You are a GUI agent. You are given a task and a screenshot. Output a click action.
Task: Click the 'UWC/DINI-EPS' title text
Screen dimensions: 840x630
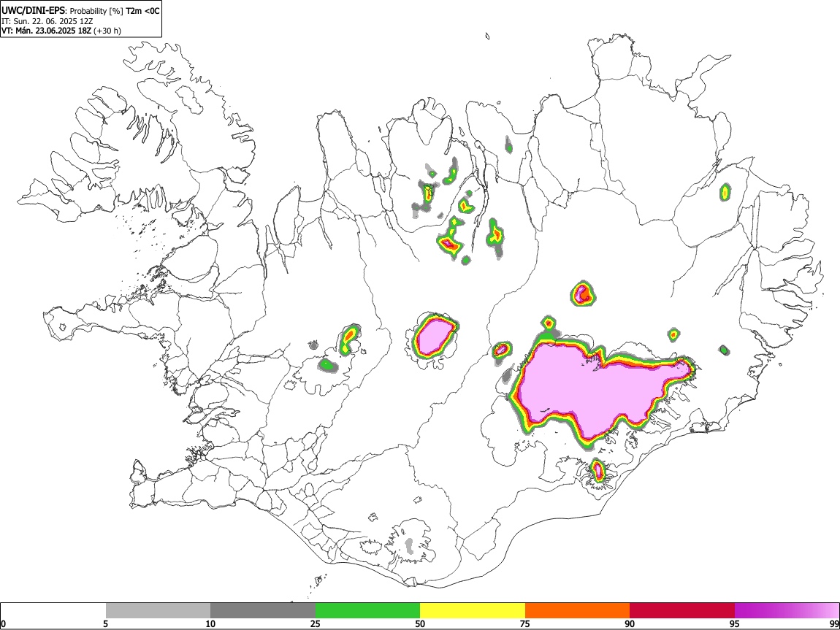(33, 11)
